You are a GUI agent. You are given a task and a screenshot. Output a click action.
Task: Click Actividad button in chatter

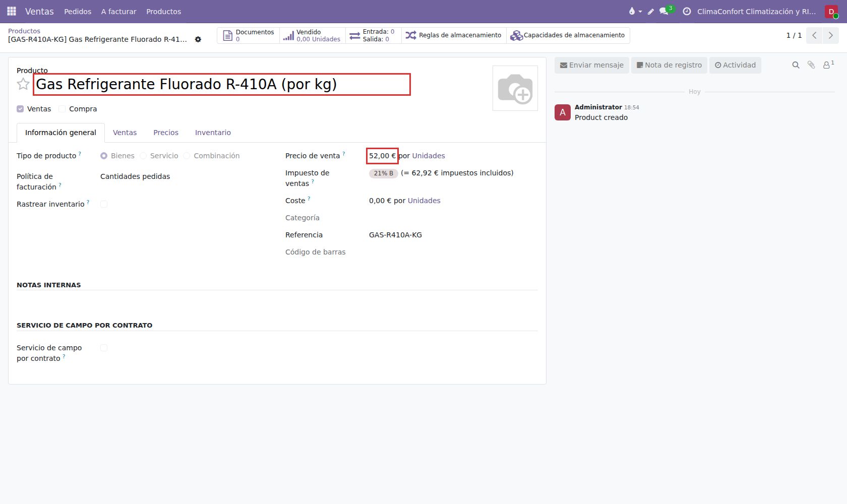(x=735, y=65)
